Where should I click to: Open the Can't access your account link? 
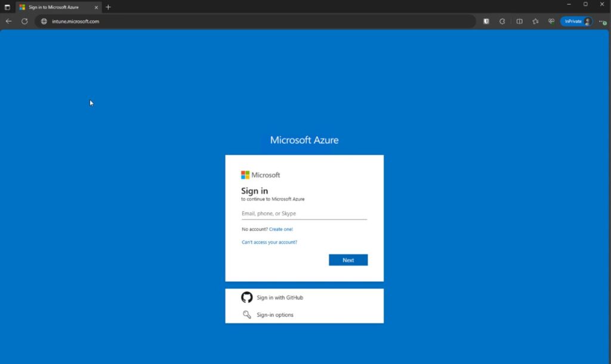pyautogui.click(x=269, y=242)
